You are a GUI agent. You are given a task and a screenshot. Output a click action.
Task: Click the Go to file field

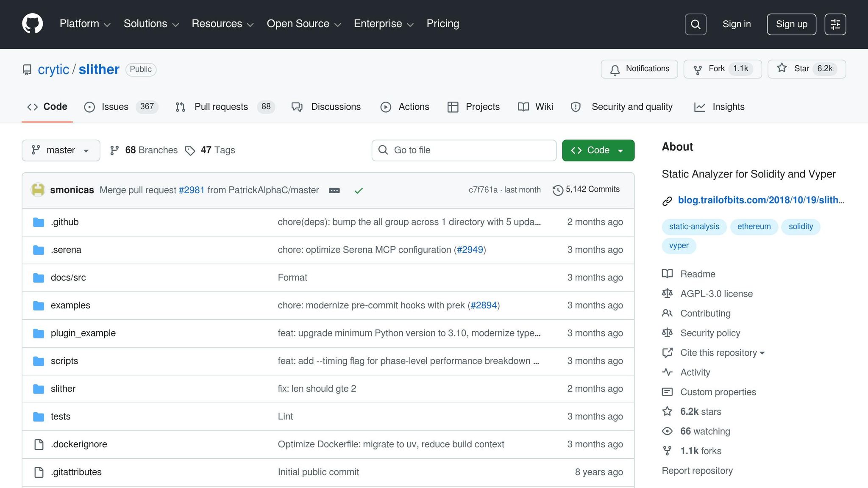[x=464, y=150]
